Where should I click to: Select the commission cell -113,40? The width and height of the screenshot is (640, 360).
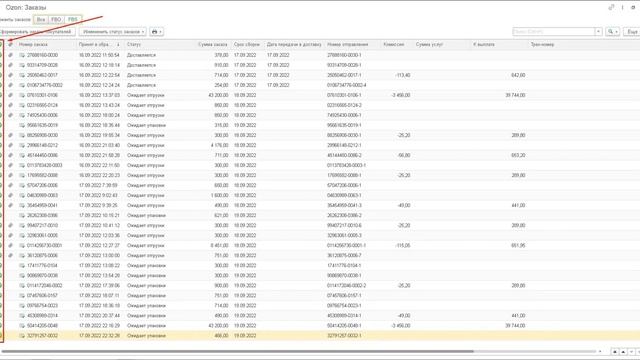[x=403, y=75]
